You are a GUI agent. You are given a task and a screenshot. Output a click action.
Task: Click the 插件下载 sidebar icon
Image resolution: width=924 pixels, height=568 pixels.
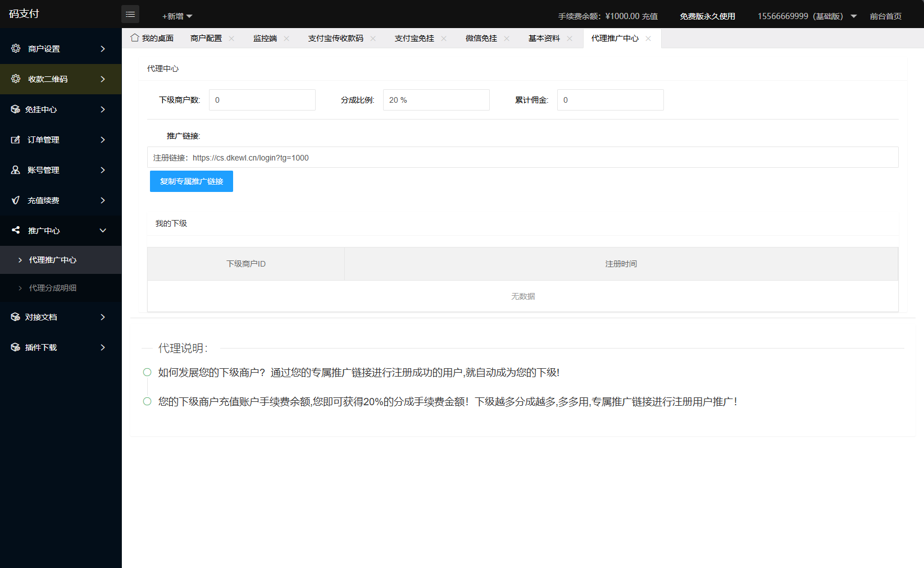[16, 347]
